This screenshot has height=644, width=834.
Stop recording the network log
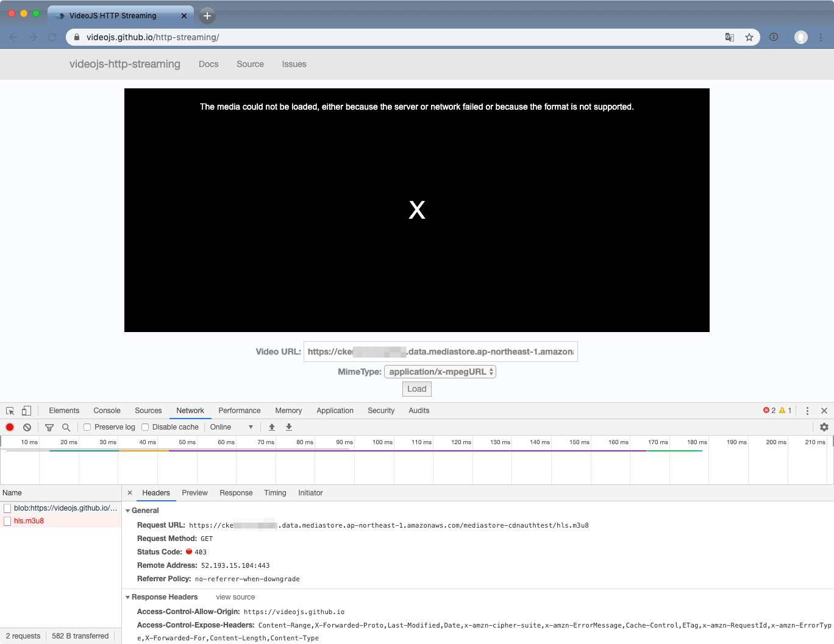pyautogui.click(x=10, y=427)
